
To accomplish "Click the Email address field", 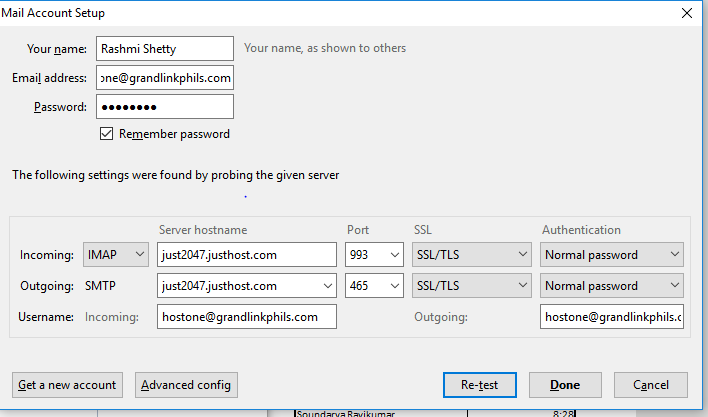I will point(164,78).
